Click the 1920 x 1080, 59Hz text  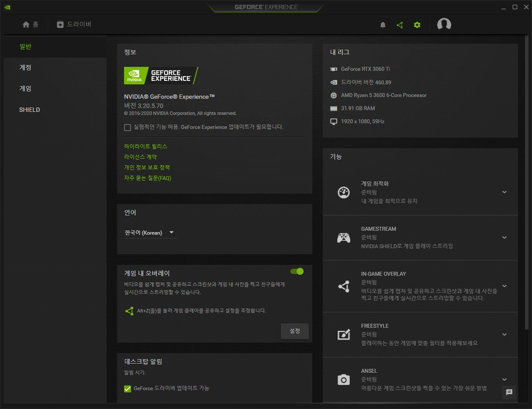click(x=363, y=121)
